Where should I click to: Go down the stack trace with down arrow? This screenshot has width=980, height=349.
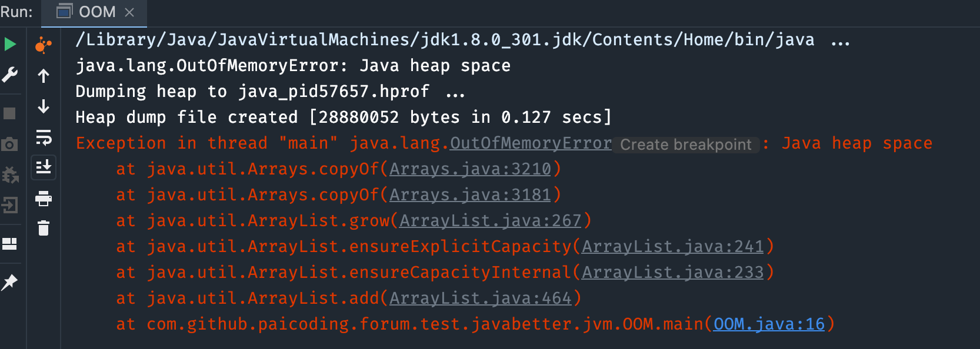(44, 106)
